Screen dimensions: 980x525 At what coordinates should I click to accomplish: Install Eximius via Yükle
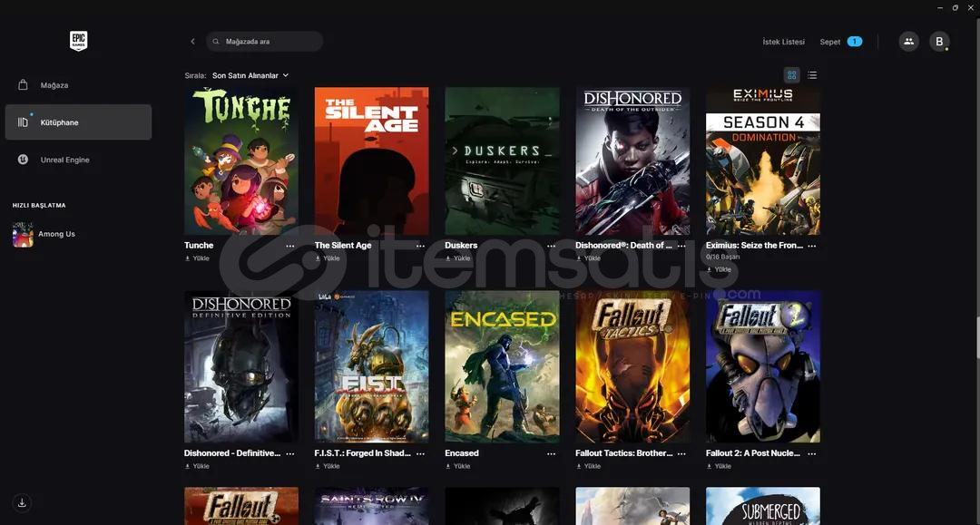point(720,269)
